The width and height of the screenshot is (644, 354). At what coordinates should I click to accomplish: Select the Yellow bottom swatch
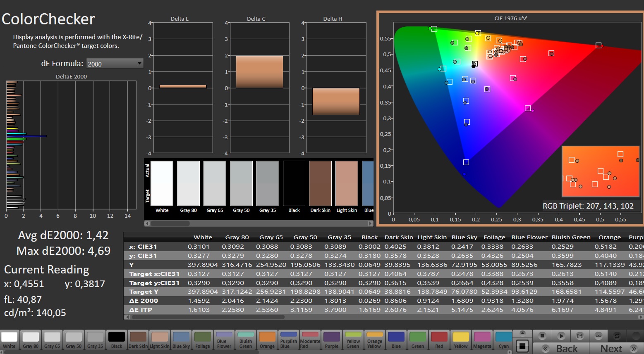[461, 340]
